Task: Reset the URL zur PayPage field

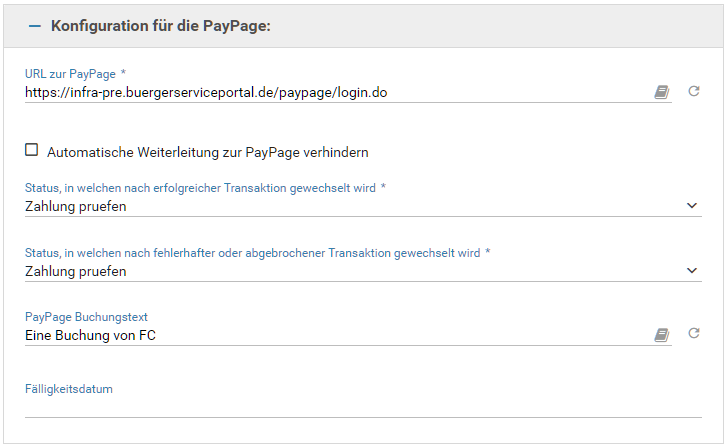Action: pos(694,92)
